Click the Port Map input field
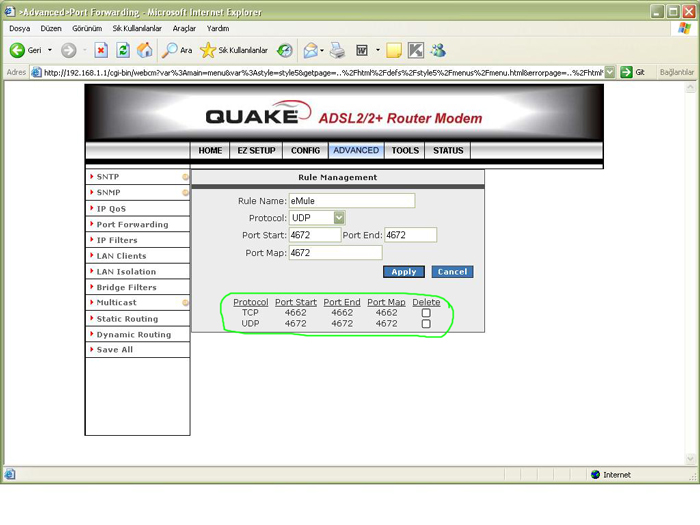The width and height of the screenshot is (700, 525). pos(335,253)
